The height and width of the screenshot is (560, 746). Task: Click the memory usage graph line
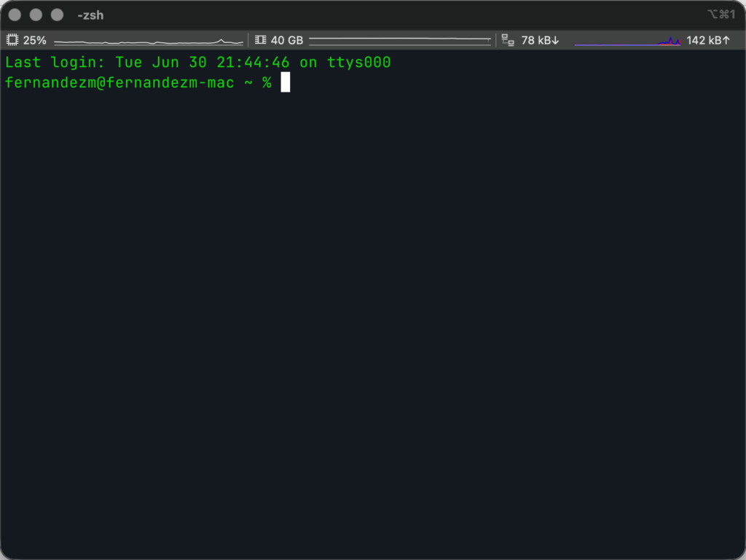click(400, 42)
